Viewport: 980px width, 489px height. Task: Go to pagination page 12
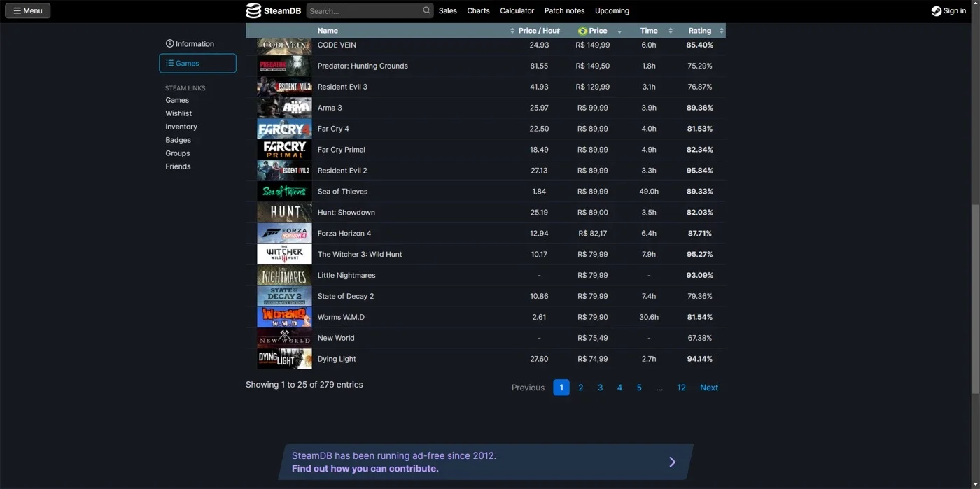(681, 388)
